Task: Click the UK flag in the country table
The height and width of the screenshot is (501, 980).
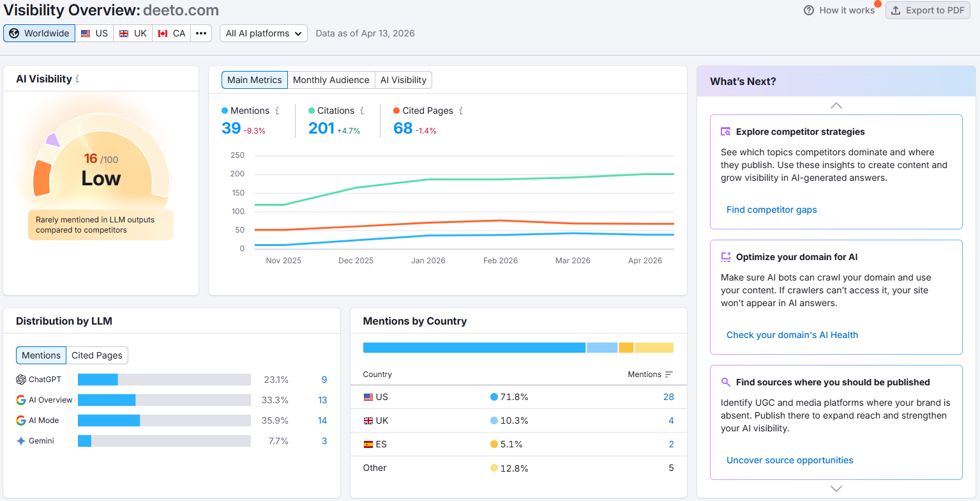Action: [x=368, y=420]
